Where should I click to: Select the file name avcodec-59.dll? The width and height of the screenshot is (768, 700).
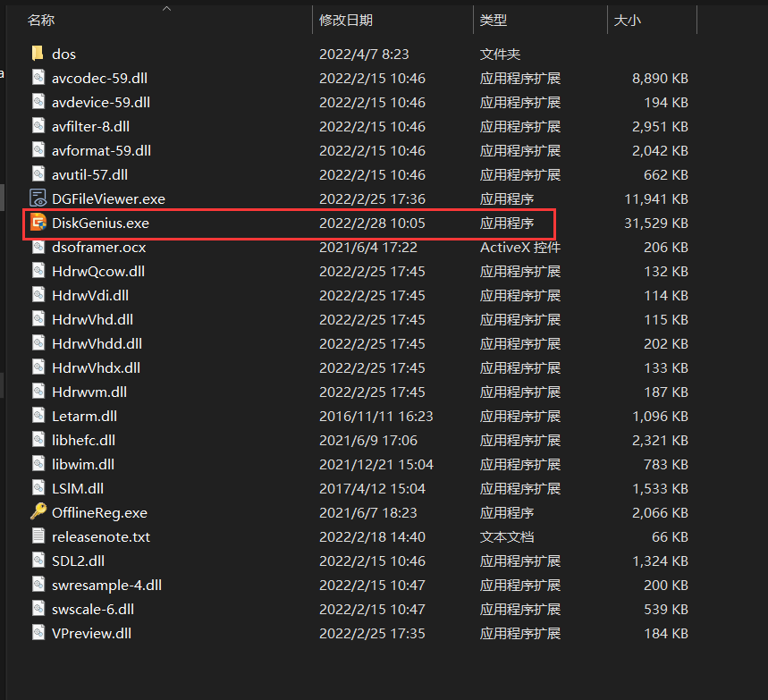(x=99, y=79)
